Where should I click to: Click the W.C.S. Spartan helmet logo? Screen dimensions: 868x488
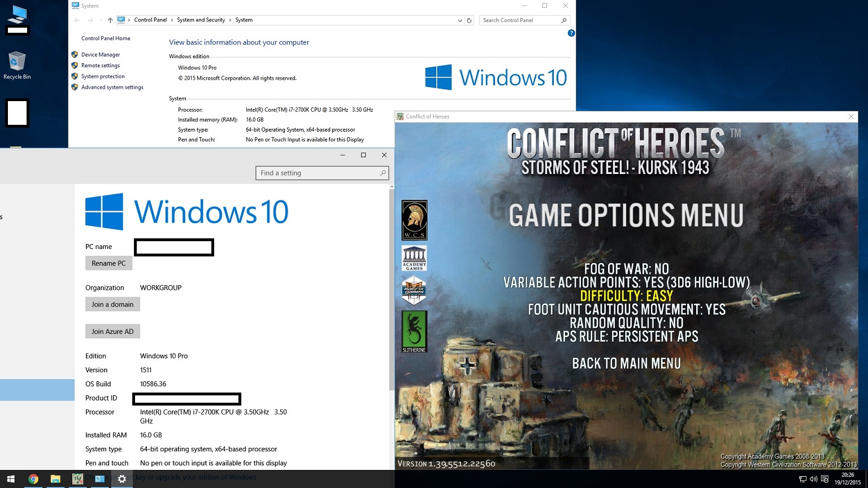(414, 220)
